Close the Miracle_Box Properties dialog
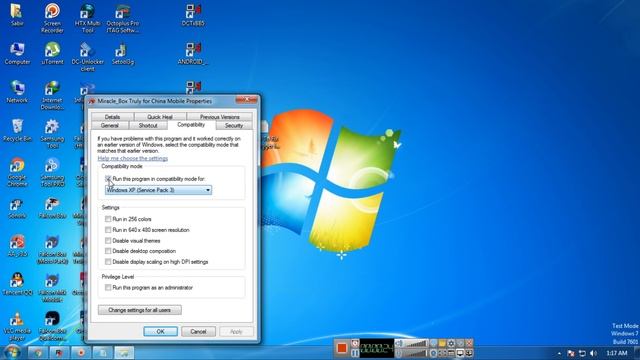Screen dimensions: 640x360 click(x=247, y=100)
